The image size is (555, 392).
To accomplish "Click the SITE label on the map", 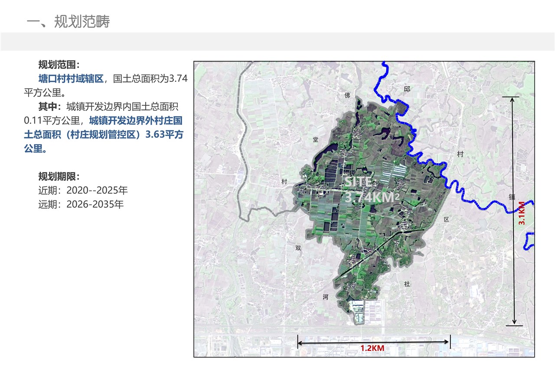I will click(x=358, y=182).
